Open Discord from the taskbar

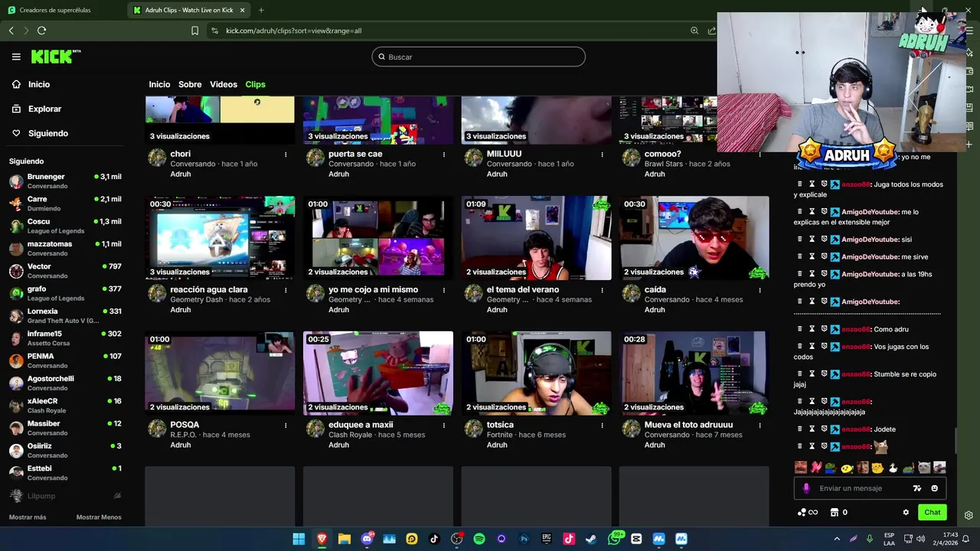click(x=367, y=539)
